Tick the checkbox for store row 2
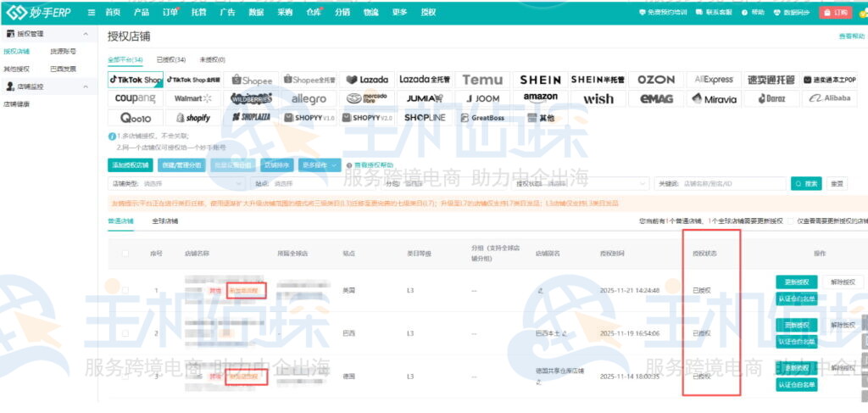The image size is (868, 413). pos(125,333)
